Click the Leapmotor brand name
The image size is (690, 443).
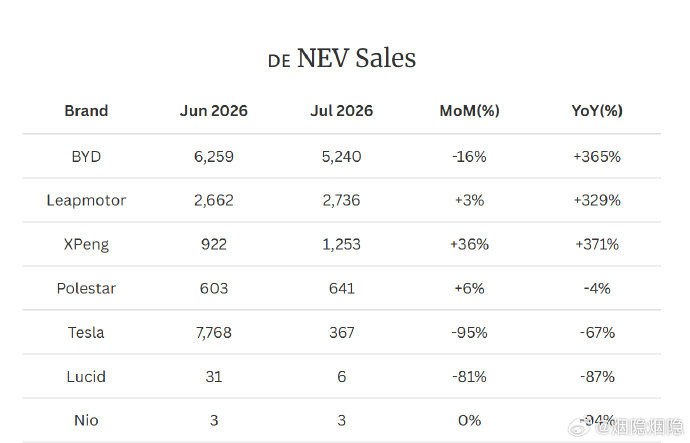(x=86, y=201)
